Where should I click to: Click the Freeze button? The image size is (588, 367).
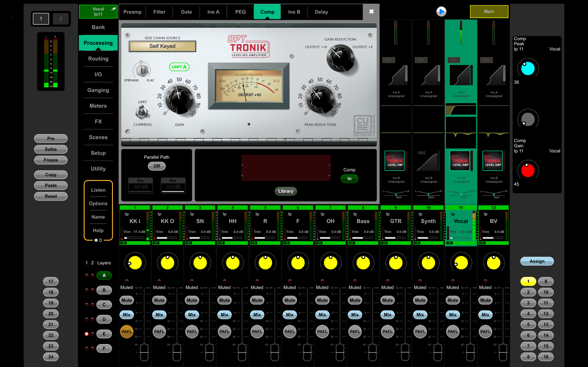(51, 160)
